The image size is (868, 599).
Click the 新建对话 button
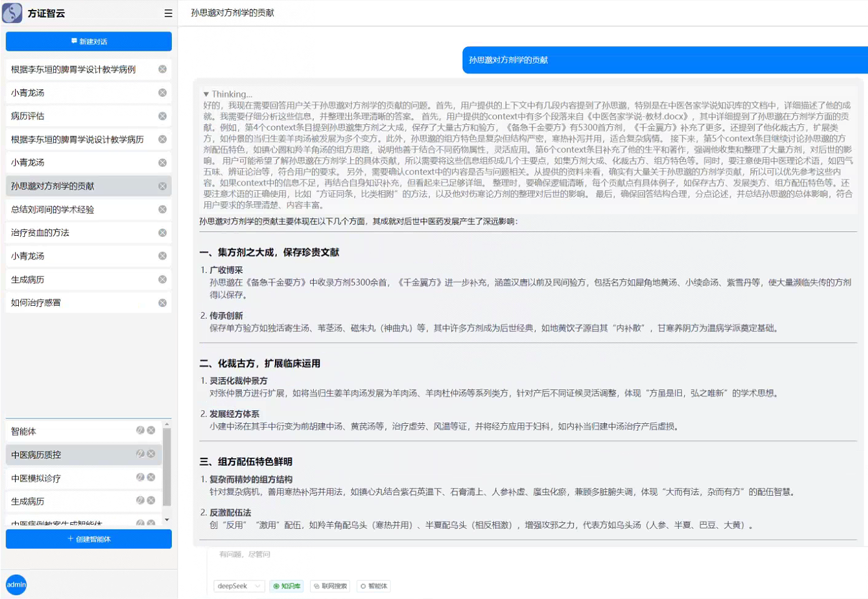click(89, 41)
